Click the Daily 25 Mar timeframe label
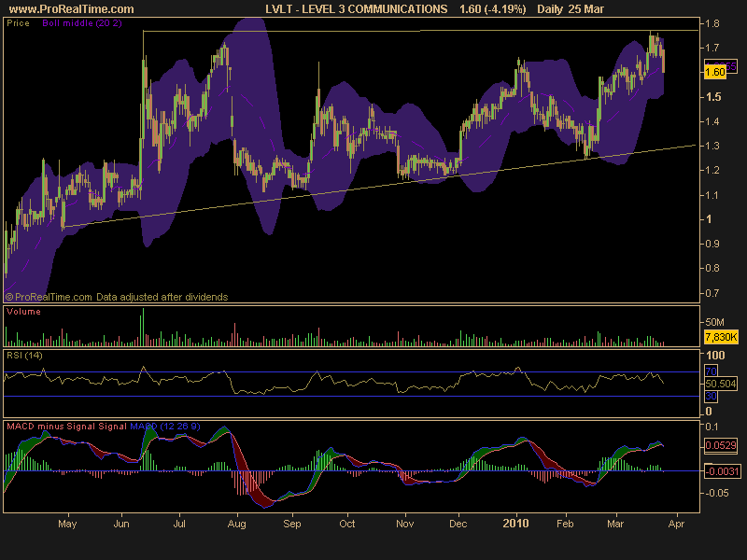Image resolution: width=747 pixels, height=560 pixels. [x=571, y=9]
